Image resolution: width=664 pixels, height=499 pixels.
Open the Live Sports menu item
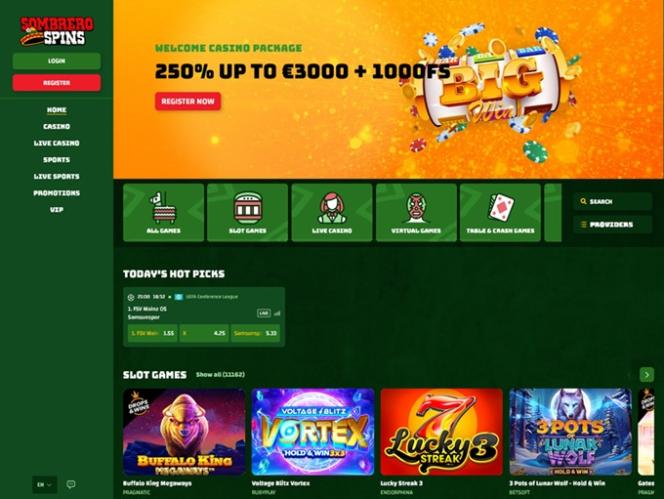pos(57,176)
